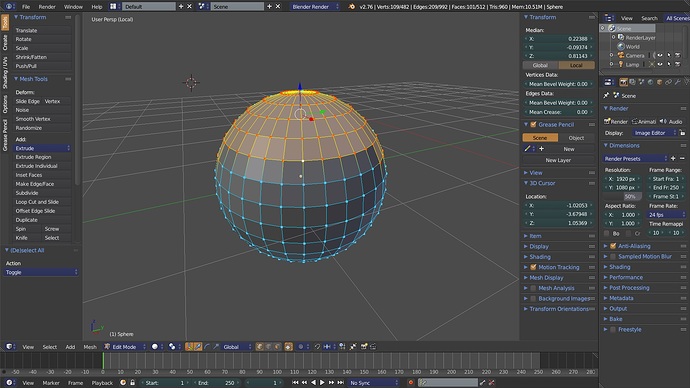Click New Layer in Grease Pencil
Viewport: 690px width, 388px height.
[x=558, y=160]
